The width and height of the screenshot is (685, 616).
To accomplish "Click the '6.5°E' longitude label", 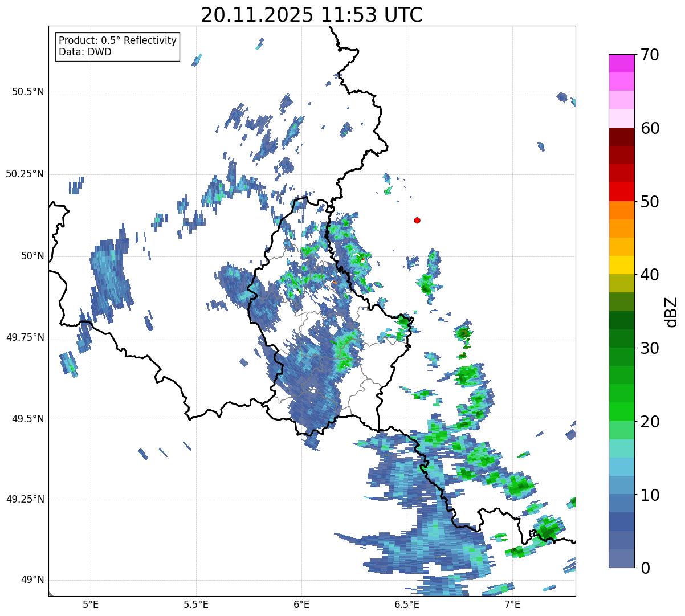I will pyautogui.click(x=407, y=605).
